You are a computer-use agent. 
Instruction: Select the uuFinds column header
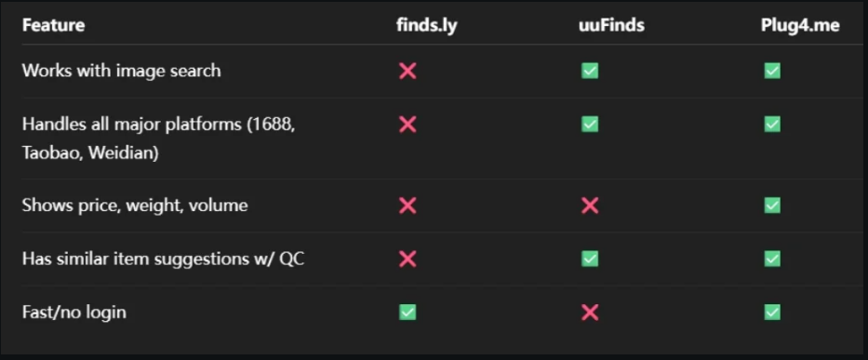611,25
